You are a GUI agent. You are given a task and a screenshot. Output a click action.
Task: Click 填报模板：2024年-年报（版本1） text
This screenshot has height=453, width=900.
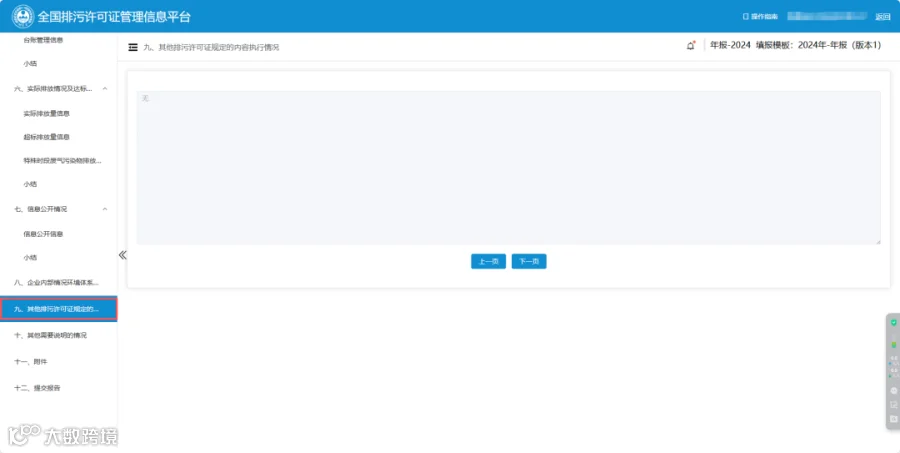tap(818, 45)
